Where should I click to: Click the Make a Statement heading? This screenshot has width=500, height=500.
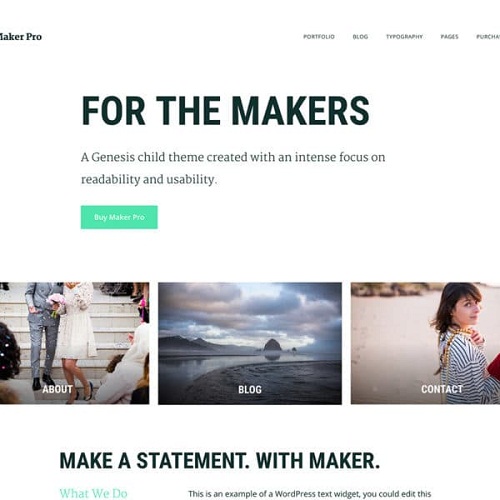coord(220,461)
